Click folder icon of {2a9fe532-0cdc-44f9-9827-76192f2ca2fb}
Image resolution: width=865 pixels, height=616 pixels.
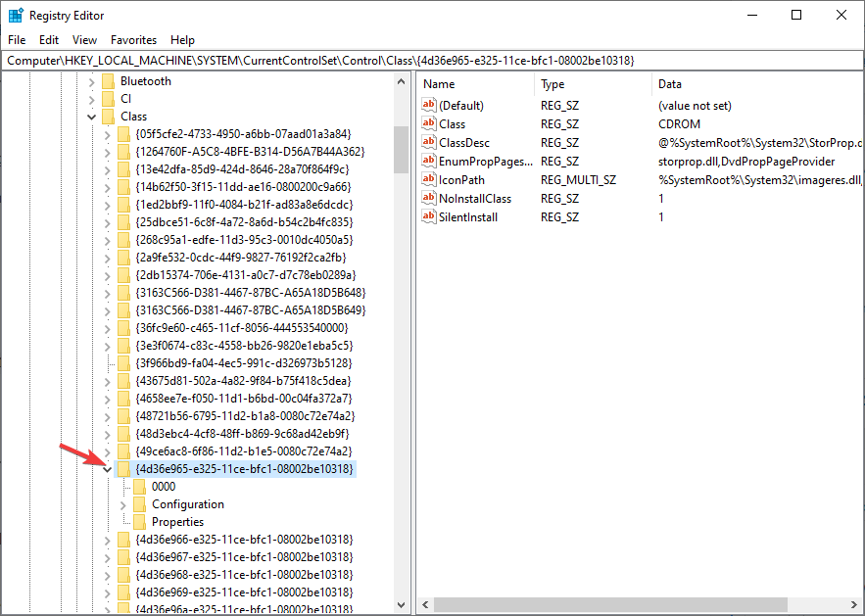coord(124,258)
